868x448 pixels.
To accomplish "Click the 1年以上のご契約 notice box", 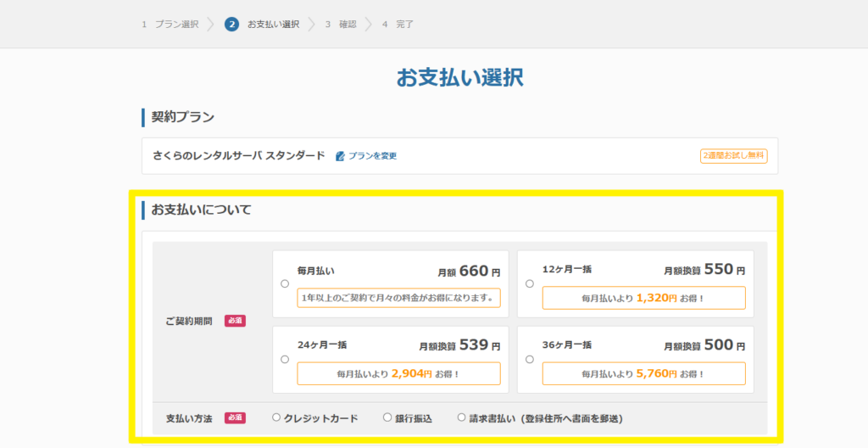I will click(398, 298).
